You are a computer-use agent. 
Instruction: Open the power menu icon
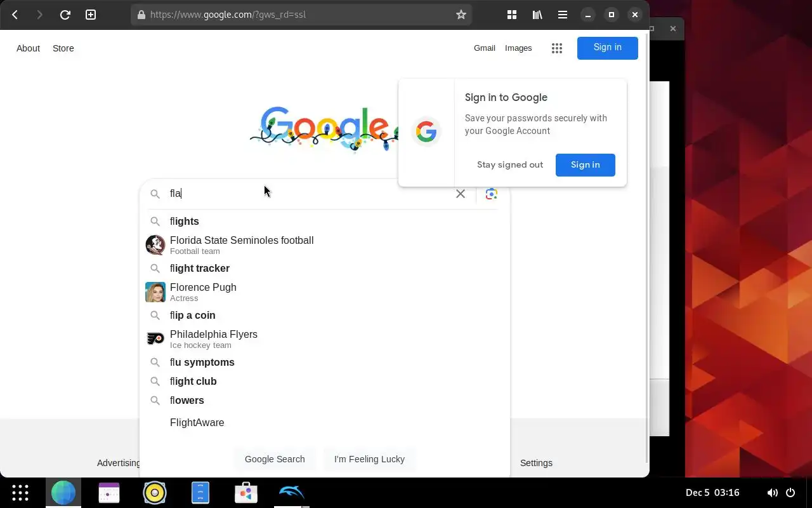click(x=790, y=493)
